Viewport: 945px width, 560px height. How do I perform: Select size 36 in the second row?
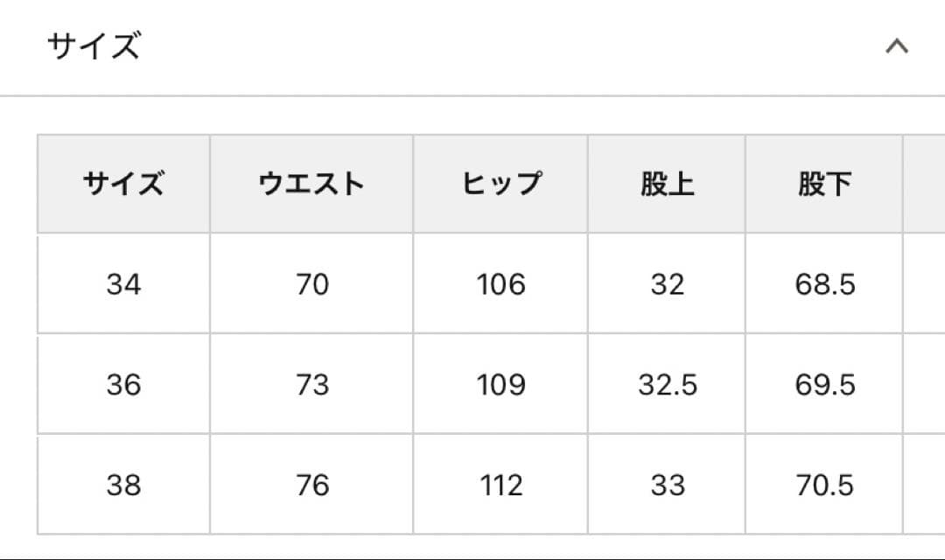click(x=124, y=383)
